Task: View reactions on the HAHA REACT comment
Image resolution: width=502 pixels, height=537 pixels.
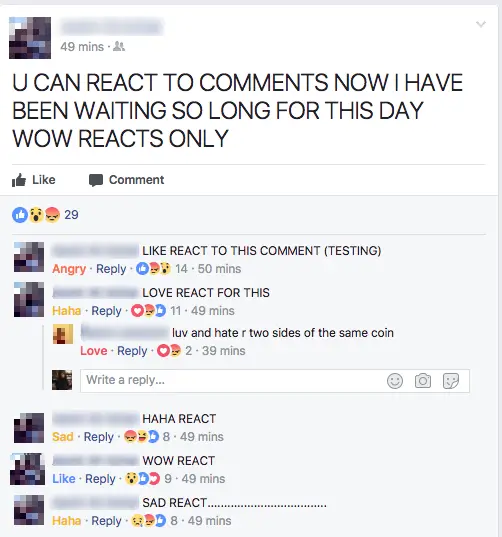Action: click(147, 437)
